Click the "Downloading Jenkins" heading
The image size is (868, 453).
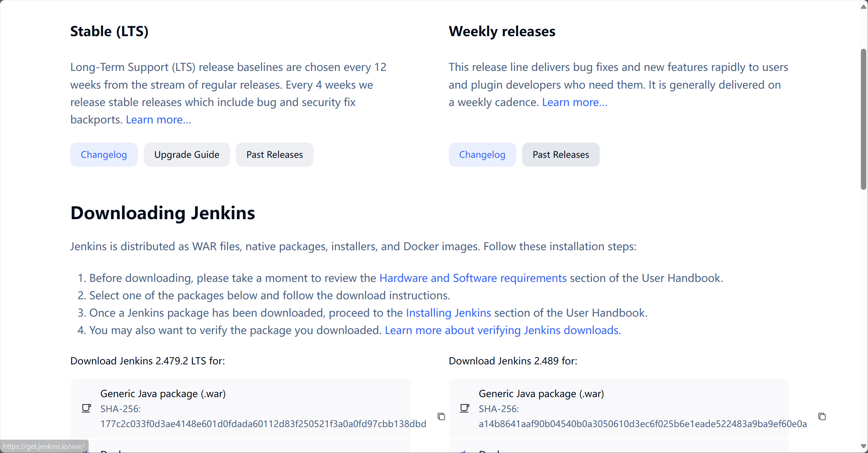point(163,213)
